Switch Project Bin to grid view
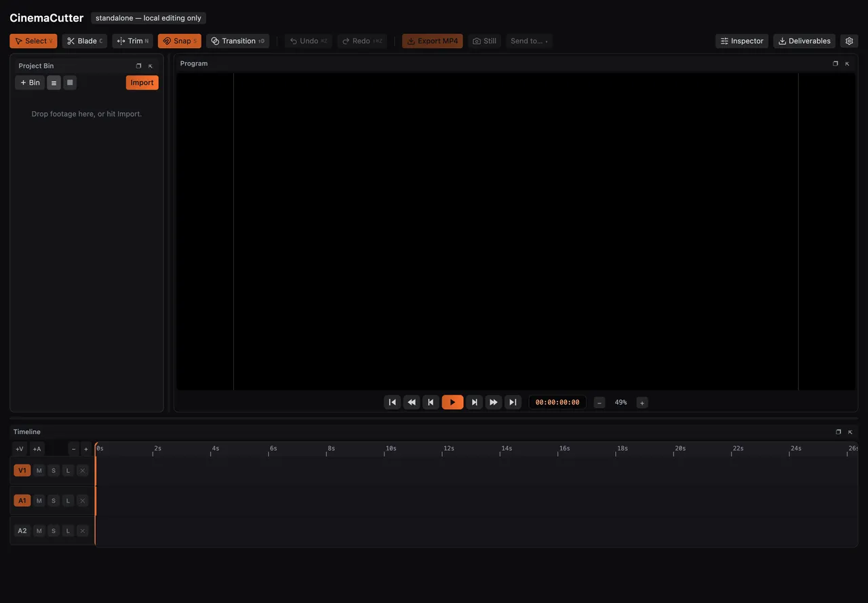Image resolution: width=868 pixels, height=603 pixels. [70, 83]
